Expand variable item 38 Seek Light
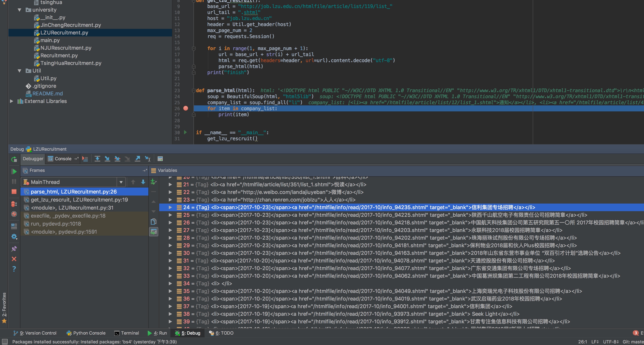Image resolution: width=644 pixels, height=345 pixels. pos(170,314)
